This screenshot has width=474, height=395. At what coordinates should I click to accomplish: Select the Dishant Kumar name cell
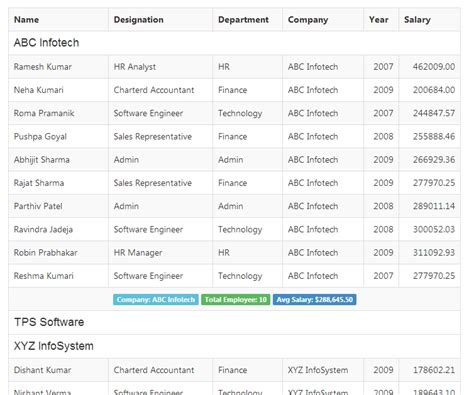42,370
